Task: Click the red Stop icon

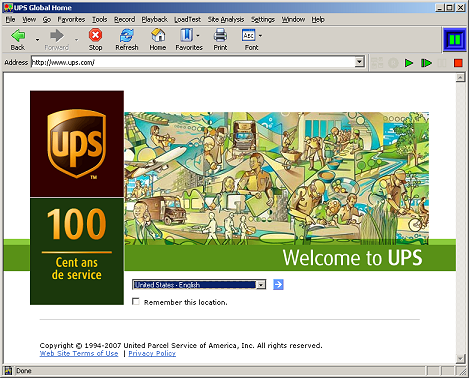Action: [95, 35]
